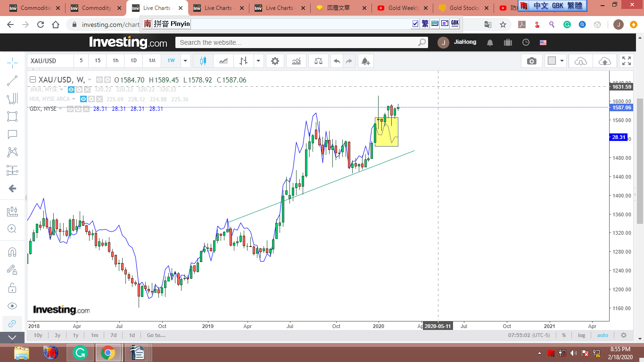644x362 pixels.
Task: Set the 1D timeframe interval
Action: tap(133, 61)
